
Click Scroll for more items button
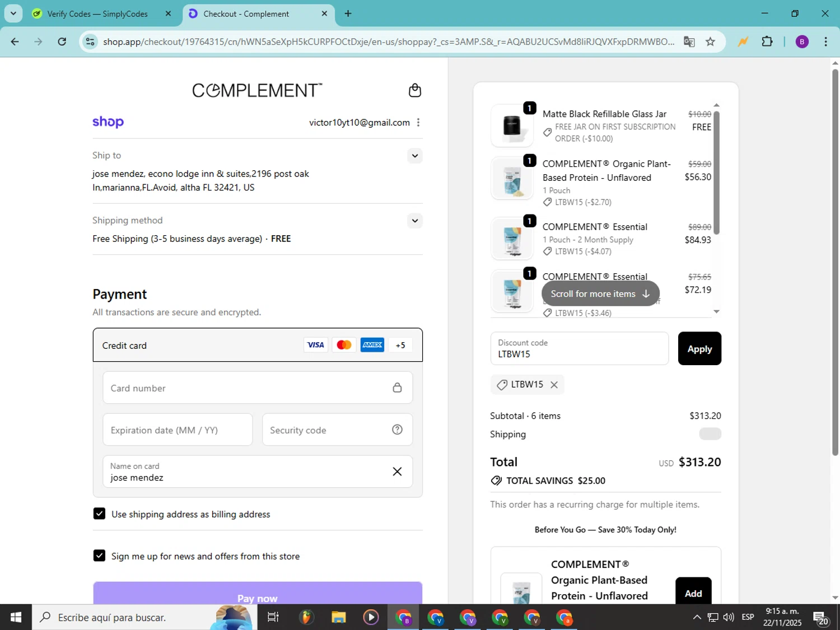(x=600, y=293)
